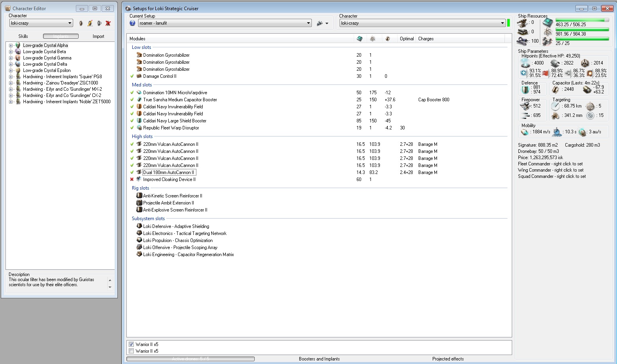This screenshot has height=364, width=617.
Task: Toggle Republic Fleet Warp Disruptor status check
Action: click(x=132, y=128)
